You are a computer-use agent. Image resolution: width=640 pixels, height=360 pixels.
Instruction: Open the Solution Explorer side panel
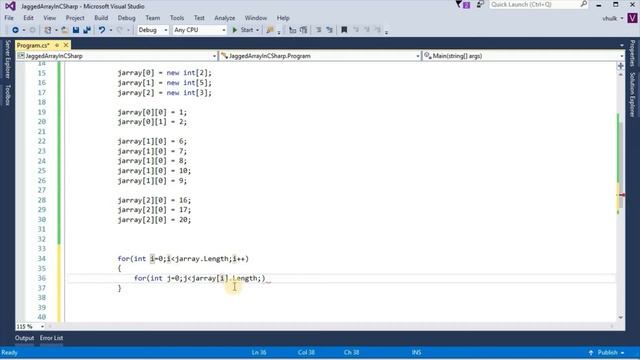[x=632, y=95]
